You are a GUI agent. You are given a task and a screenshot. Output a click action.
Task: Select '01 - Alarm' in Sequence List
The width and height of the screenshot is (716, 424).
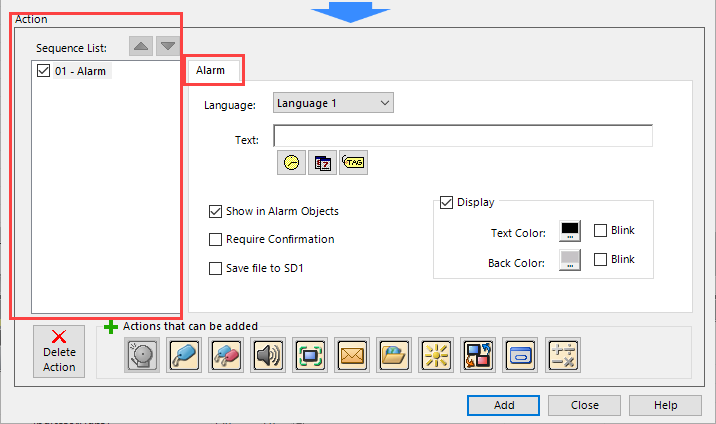pos(80,71)
